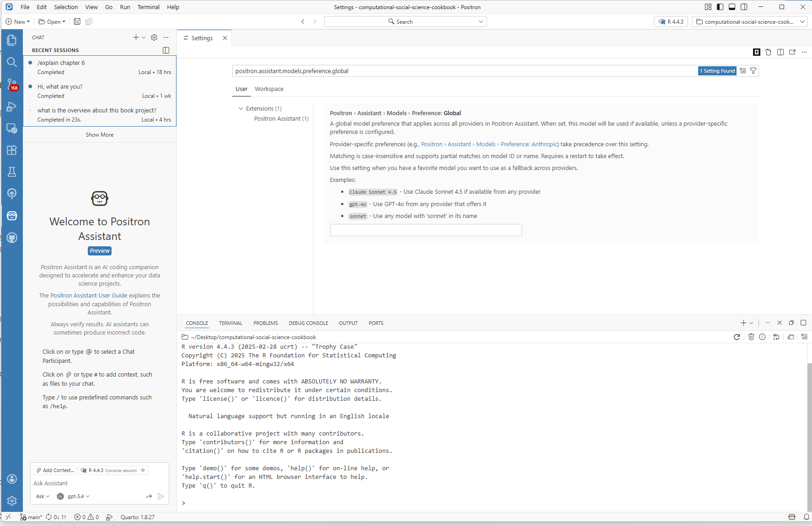Restart the R console session
Image resolution: width=812 pixels, height=526 pixels.
[x=737, y=337]
